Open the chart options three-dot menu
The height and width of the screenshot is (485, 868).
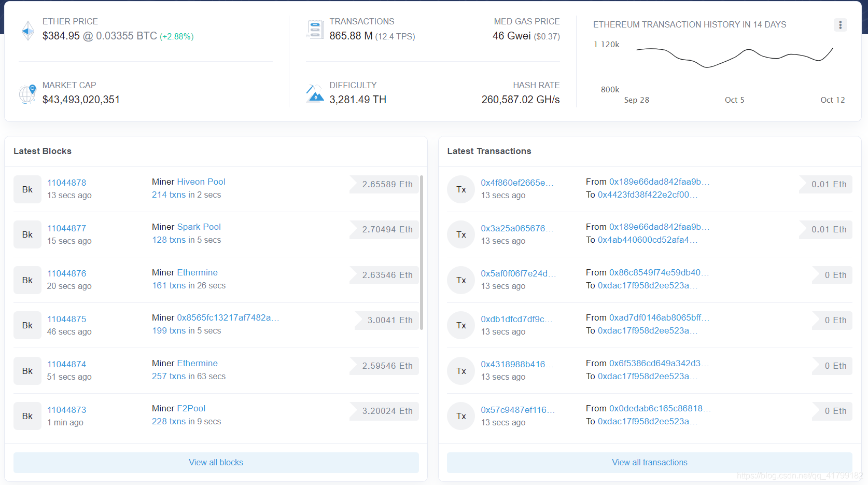coord(840,25)
